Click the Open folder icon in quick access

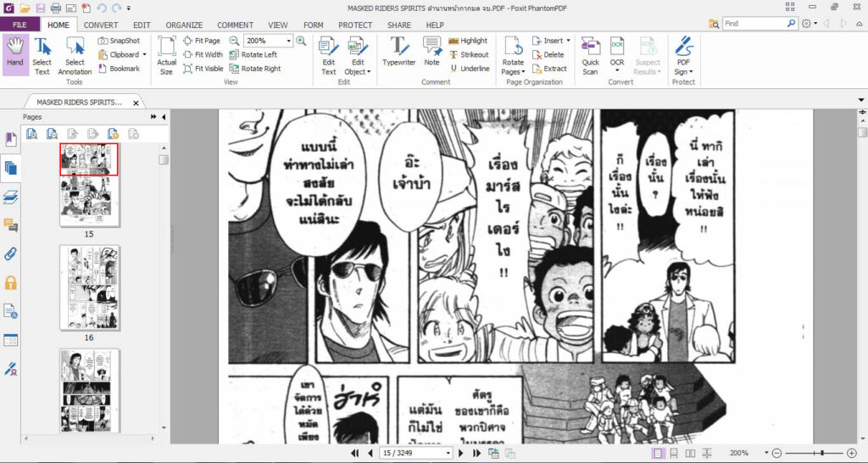[x=25, y=8]
